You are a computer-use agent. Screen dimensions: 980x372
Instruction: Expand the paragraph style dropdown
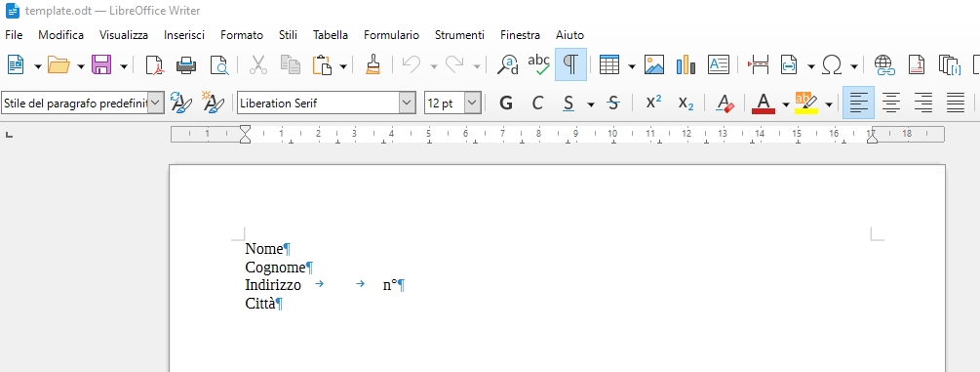coord(156,103)
